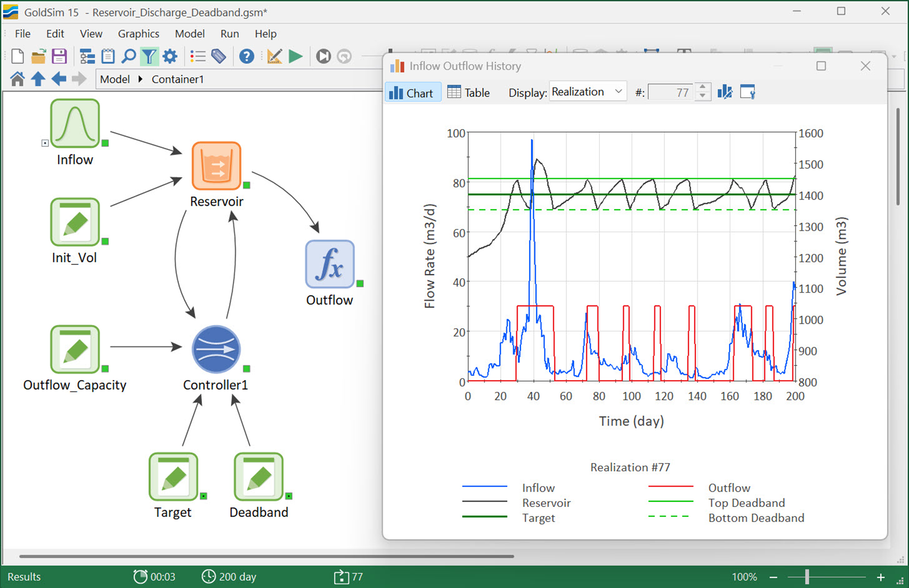Viewport: 909px width, 588px height.
Task: Run the model with green play button
Action: tap(296, 56)
